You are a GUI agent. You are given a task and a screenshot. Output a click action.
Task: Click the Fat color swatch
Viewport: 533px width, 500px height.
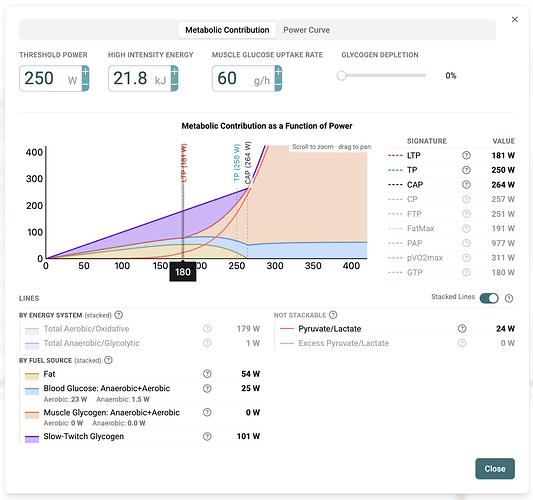32,376
